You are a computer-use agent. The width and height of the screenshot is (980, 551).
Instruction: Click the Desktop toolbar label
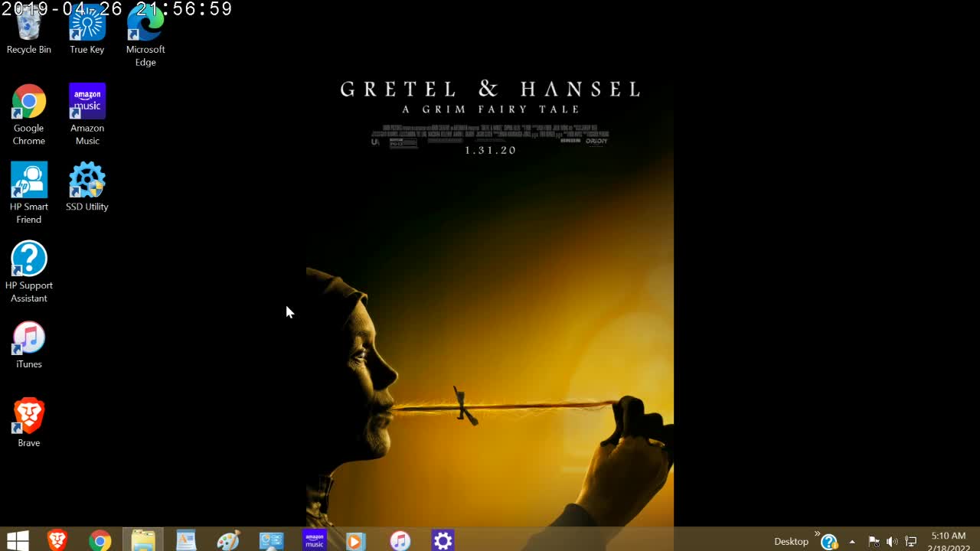791,541
